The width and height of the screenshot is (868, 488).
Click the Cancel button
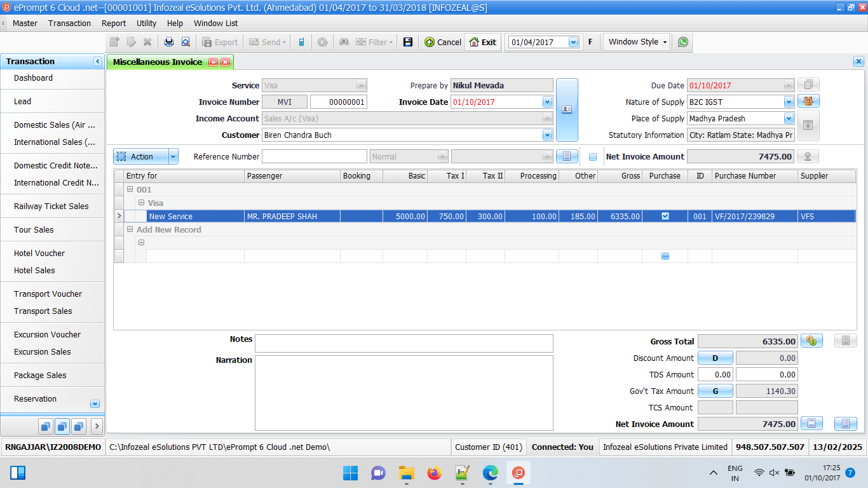pos(442,42)
